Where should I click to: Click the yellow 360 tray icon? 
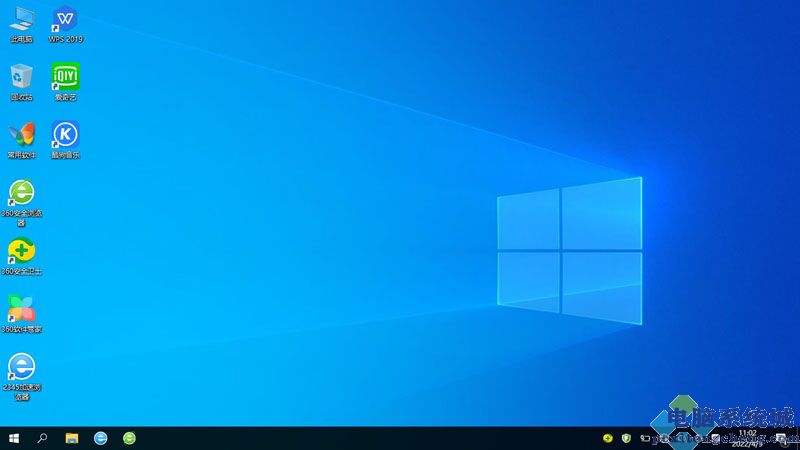[x=608, y=438]
